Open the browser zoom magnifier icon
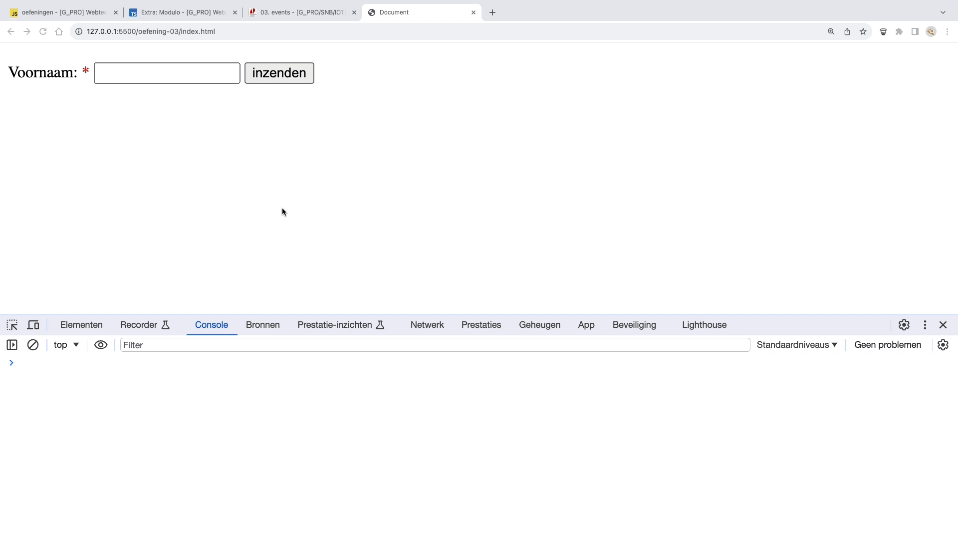Image resolution: width=958 pixels, height=538 pixels. click(x=830, y=31)
